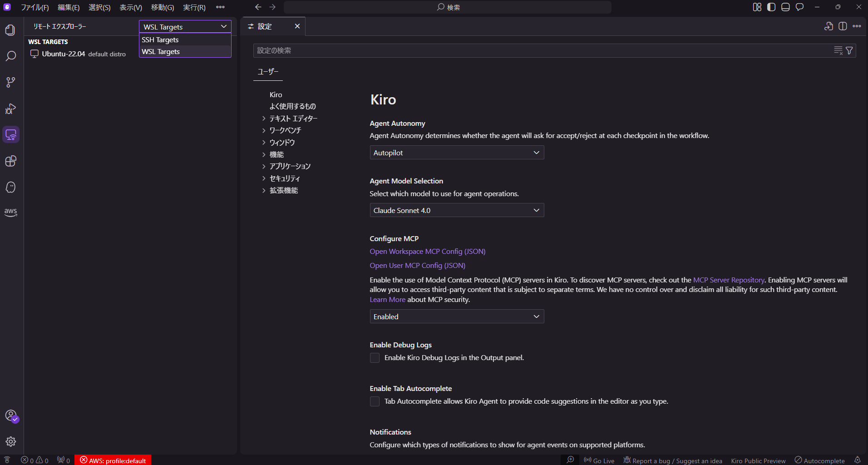Click AWS: profile:default in status bar
Viewport: 868px width, 465px height.
pyautogui.click(x=113, y=460)
